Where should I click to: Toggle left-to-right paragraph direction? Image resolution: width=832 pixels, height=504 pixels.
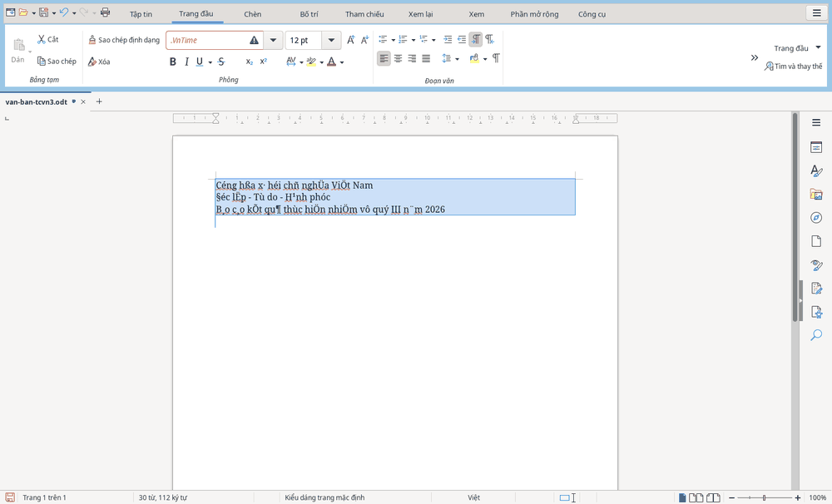[475, 39]
